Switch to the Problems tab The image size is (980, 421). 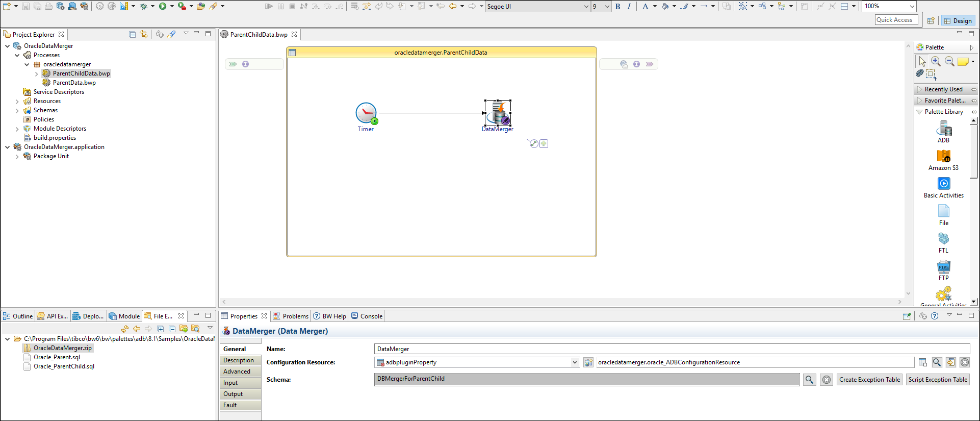click(x=290, y=316)
